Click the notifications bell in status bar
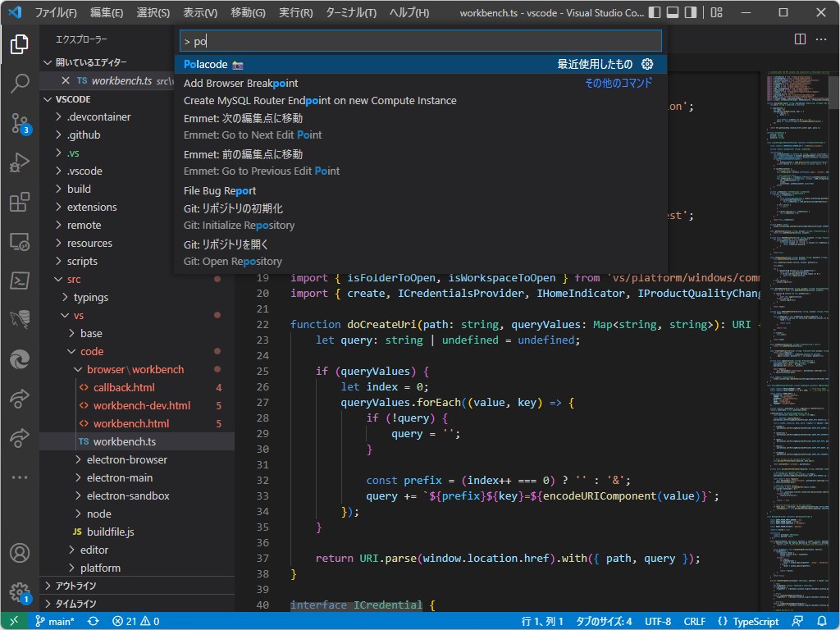840x630 pixels. click(x=821, y=621)
